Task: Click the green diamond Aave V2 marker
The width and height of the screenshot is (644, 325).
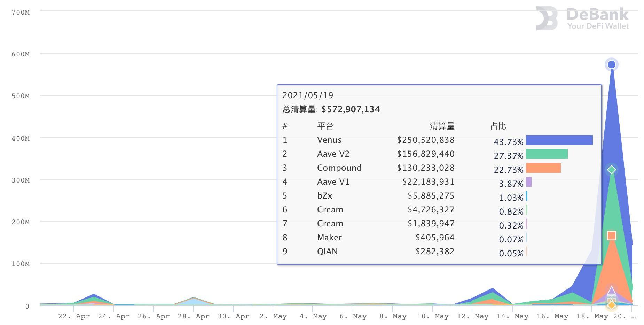Action: 612,170
